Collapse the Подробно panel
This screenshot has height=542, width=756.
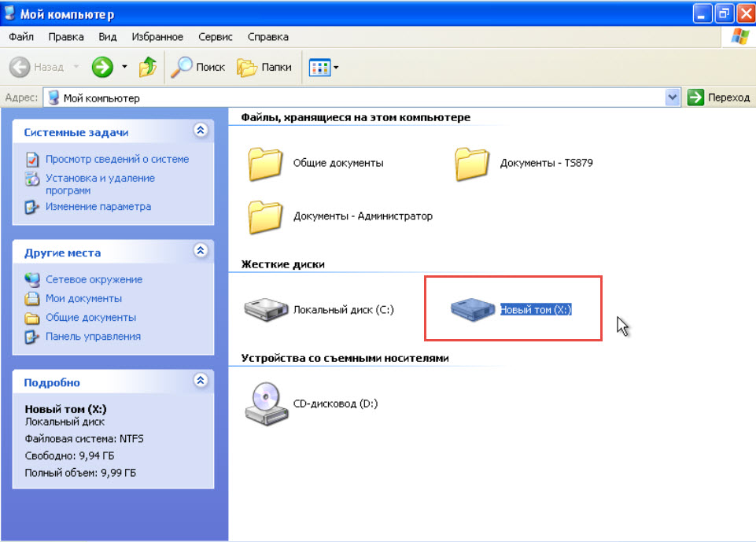point(201,381)
